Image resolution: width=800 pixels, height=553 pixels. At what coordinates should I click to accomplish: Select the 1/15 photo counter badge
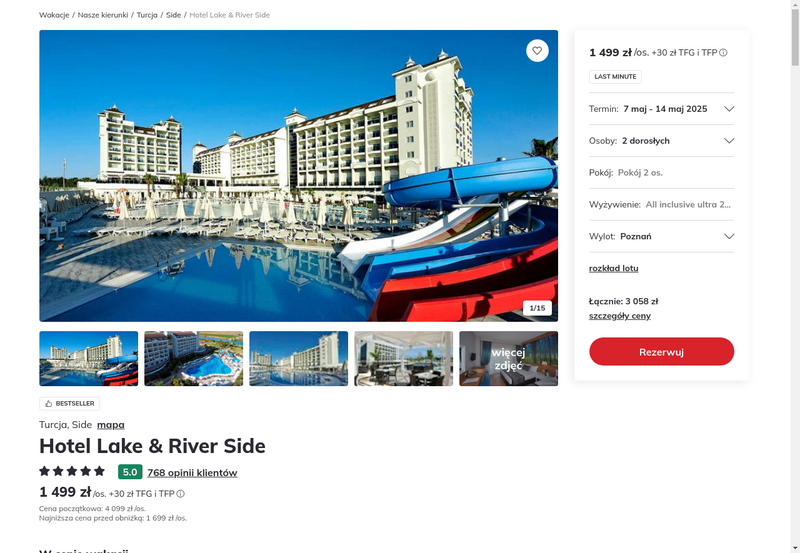tap(537, 308)
